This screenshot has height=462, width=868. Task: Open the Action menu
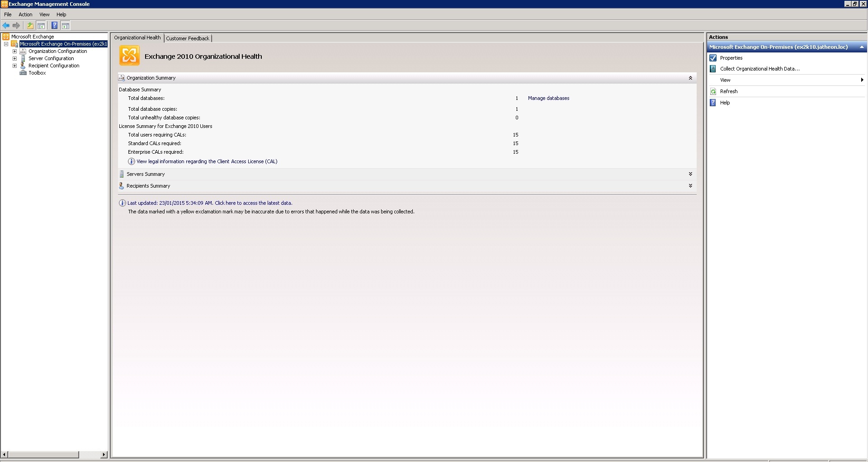tap(25, 14)
